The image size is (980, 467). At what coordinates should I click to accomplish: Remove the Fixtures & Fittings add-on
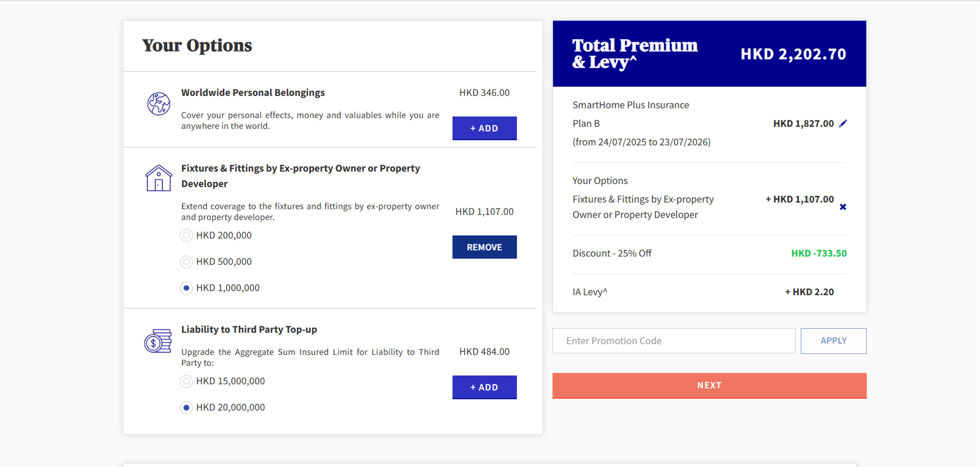484,247
